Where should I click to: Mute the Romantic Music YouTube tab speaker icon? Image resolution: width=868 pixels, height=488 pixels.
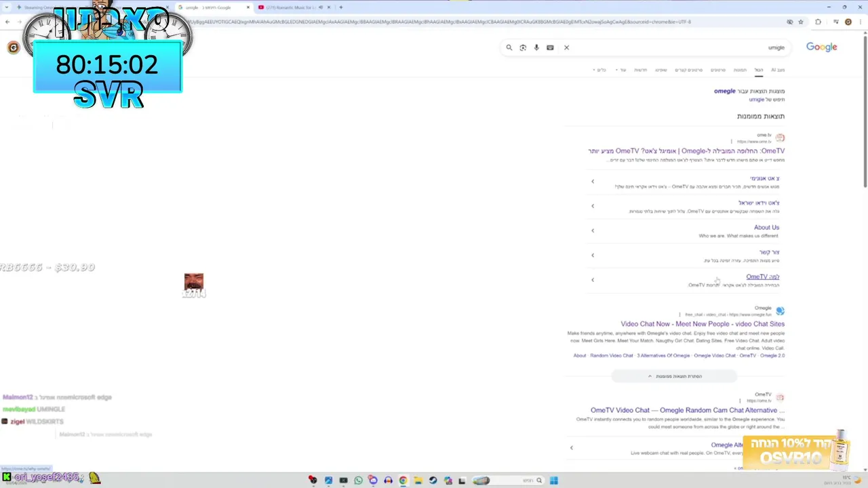pyautogui.click(x=321, y=7)
